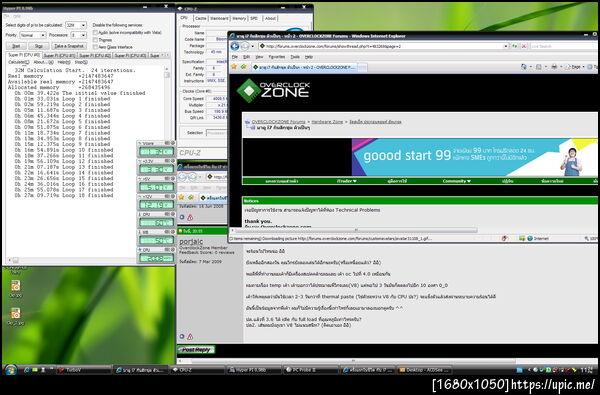Image resolution: width=600 pixels, height=395 pixels.
Task: Launch Internet Explorer from Quick Launch
Action: pyautogui.click(x=27, y=370)
